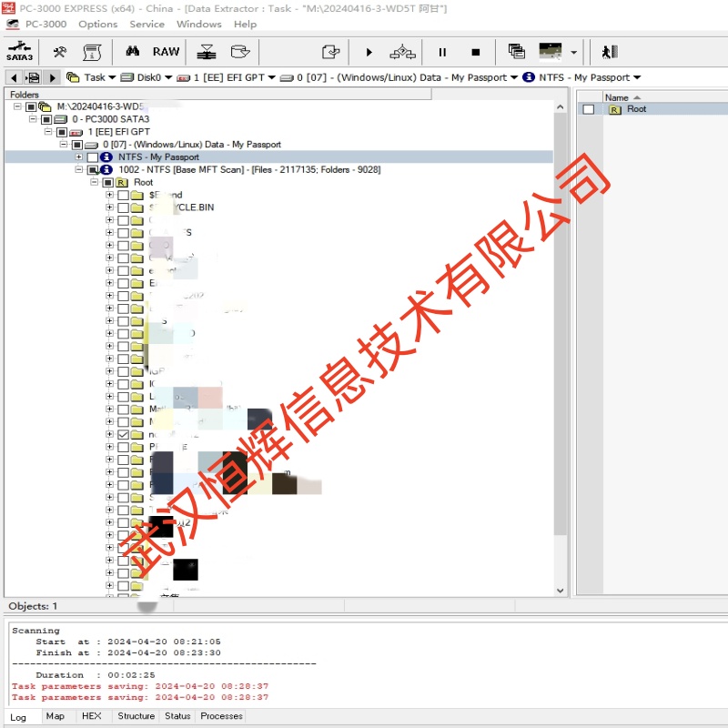Image resolution: width=728 pixels, height=728 pixels.
Task: Collapse the 0 - PC3000 SATA3 node
Action: [33, 119]
